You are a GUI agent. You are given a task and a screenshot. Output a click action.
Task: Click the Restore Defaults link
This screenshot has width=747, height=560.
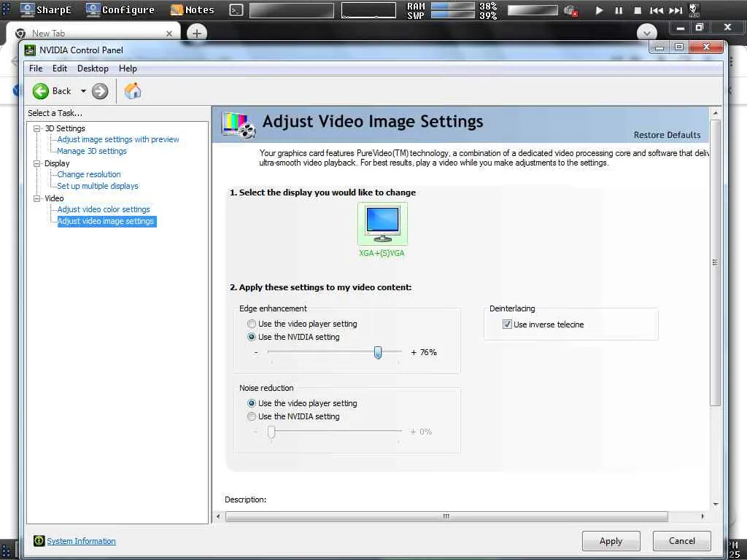(x=667, y=135)
